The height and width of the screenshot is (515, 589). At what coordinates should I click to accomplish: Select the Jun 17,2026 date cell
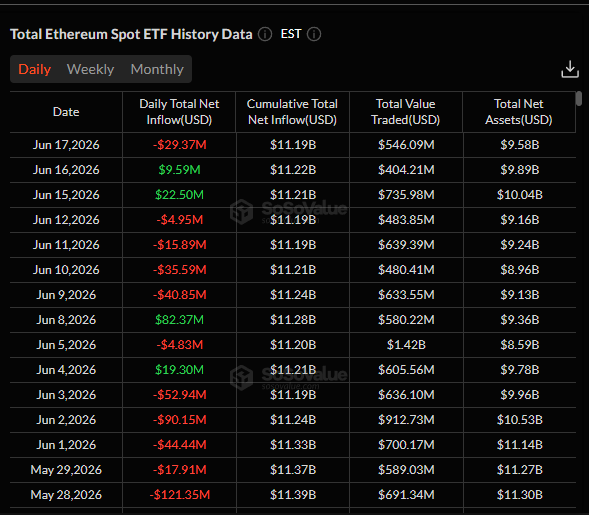tap(66, 145)
